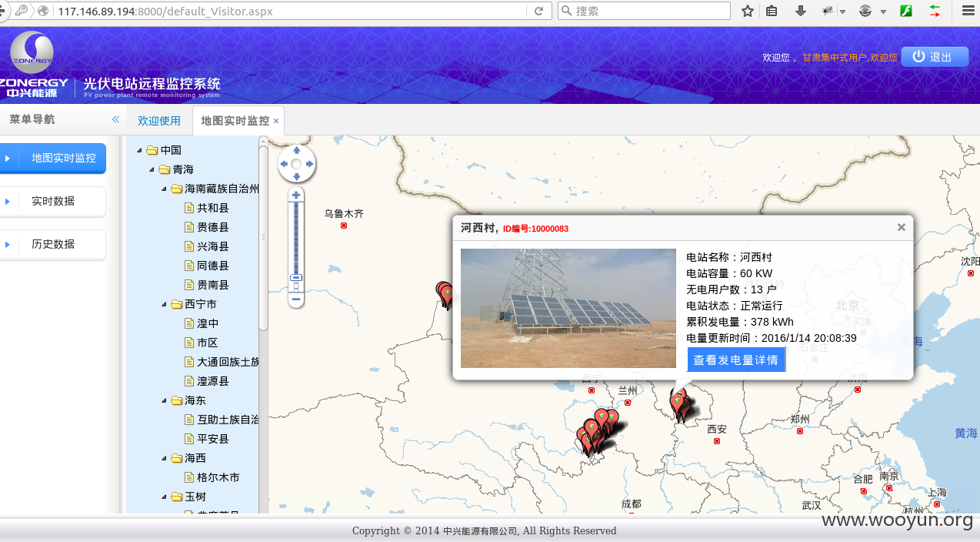Select the 地图实时监控 tab
980x542 pixels.
(x=235, y=121)
